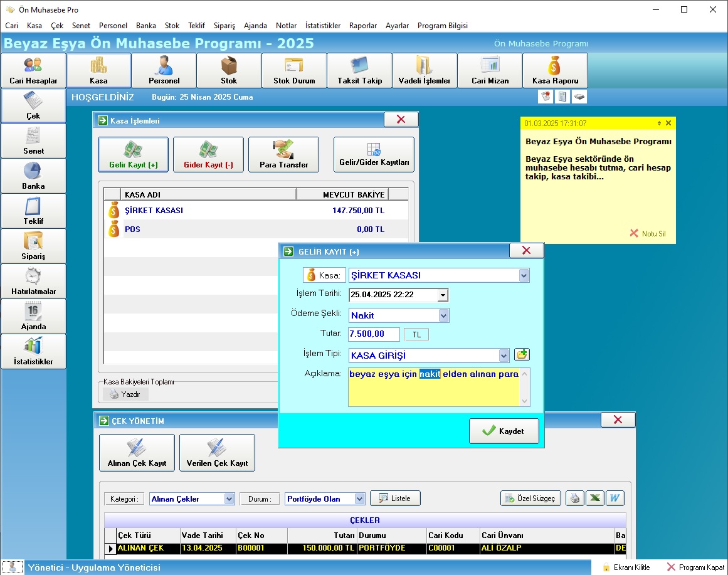
Task: Expand the Kasa dropdown in Gelir Kayıt
Action: (524, 275)
